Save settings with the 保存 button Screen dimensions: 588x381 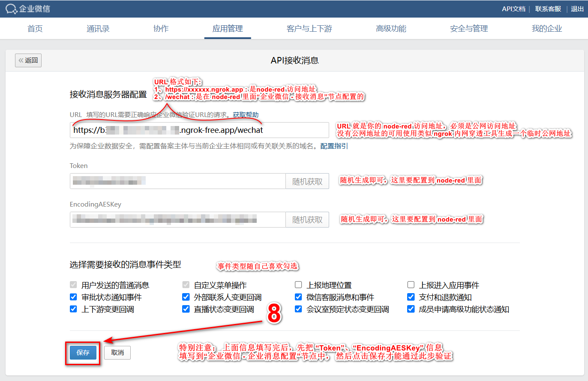click(x=83, y=353)
